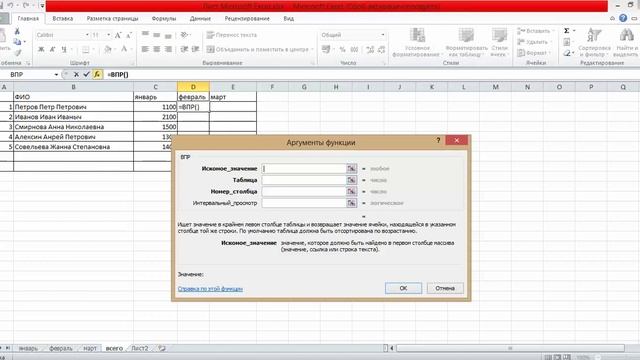Apply comma (000) number style
The width and height of the screenshot is (640, 360).
pyautogui.click(x=354, y=49)
